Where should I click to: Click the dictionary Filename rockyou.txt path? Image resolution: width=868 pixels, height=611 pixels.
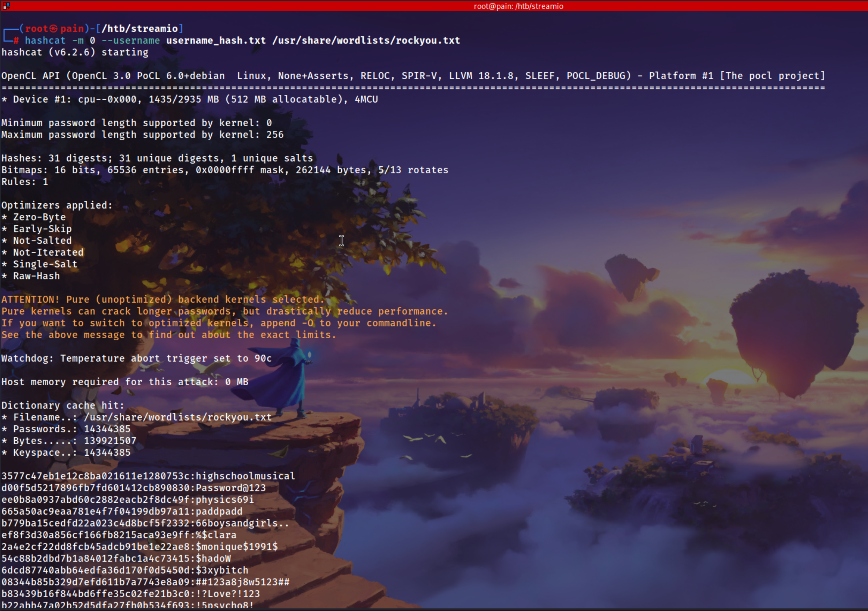point(178,417)
